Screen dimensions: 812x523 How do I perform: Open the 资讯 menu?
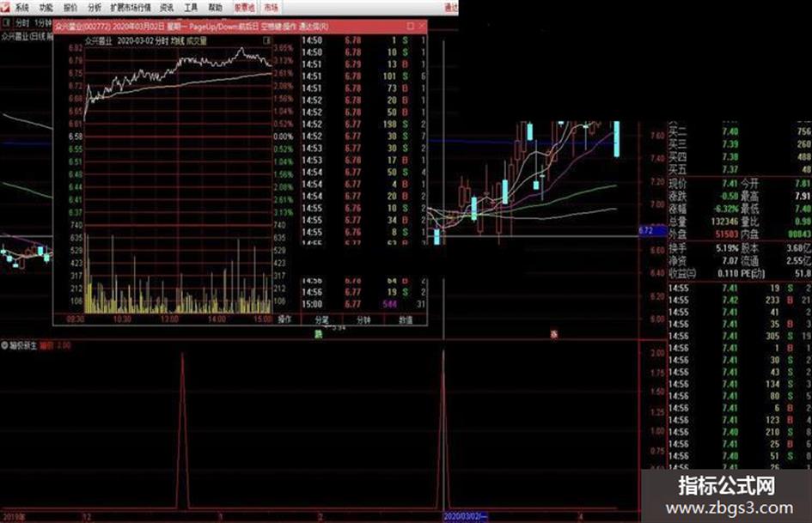pos(167,7)
